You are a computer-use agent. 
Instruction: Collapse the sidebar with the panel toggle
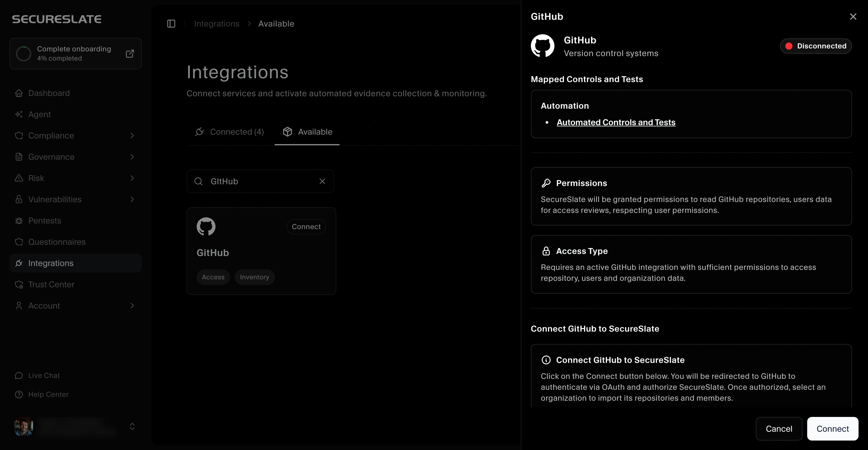pyautogui.click(x=171, y=24)
